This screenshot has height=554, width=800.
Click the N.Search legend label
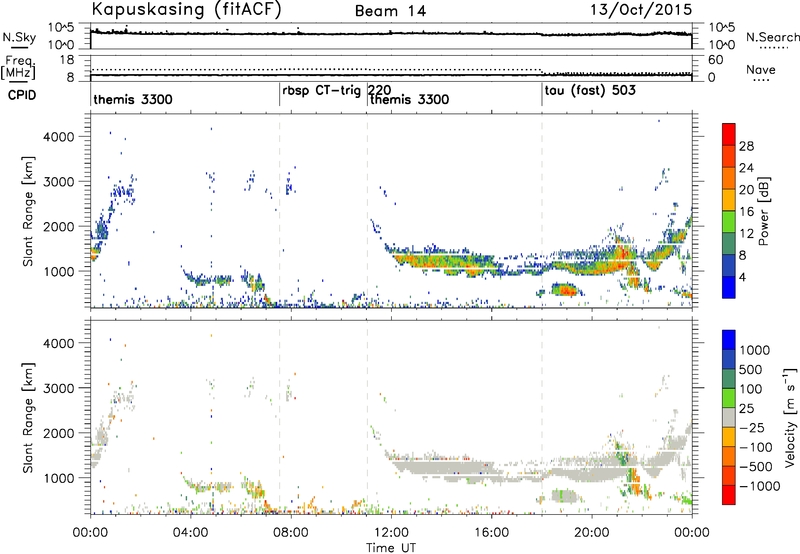point(773,37)
